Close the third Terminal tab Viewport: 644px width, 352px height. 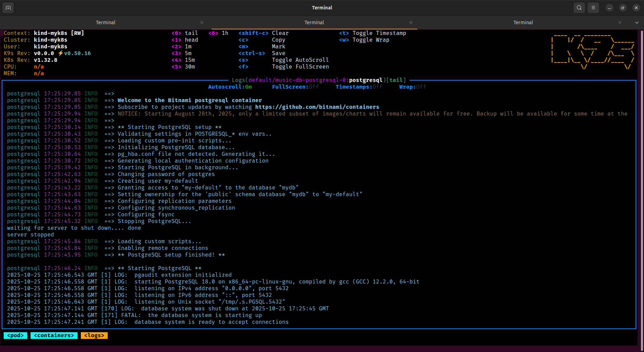620,23
